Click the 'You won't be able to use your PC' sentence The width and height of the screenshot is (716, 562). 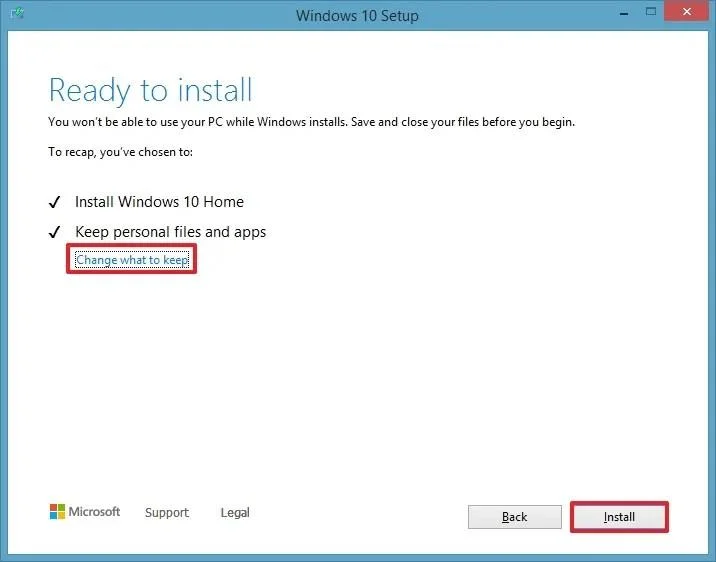coord(311,122)
